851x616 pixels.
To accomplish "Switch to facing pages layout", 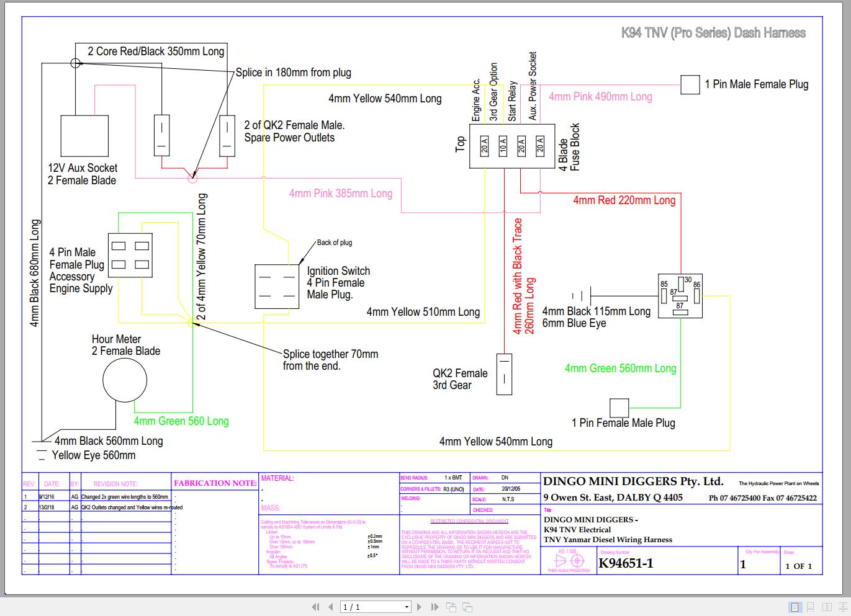I will pyautogui.click(x=827, y=607).
